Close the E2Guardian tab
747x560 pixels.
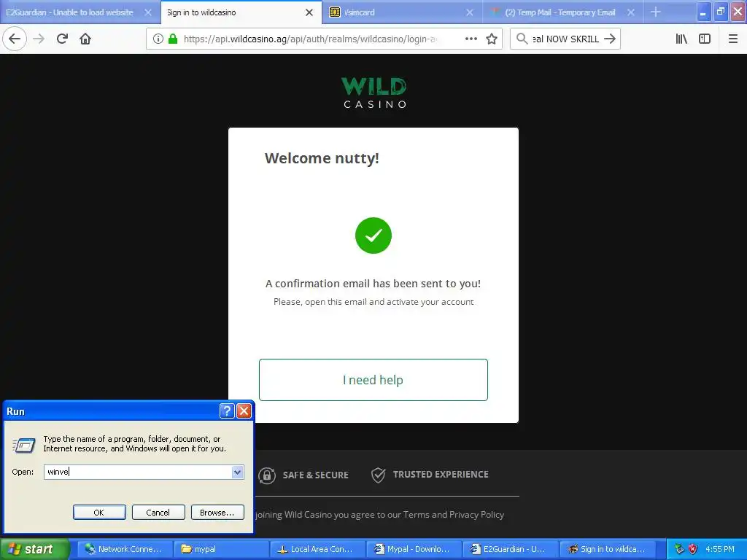point(148,12)
